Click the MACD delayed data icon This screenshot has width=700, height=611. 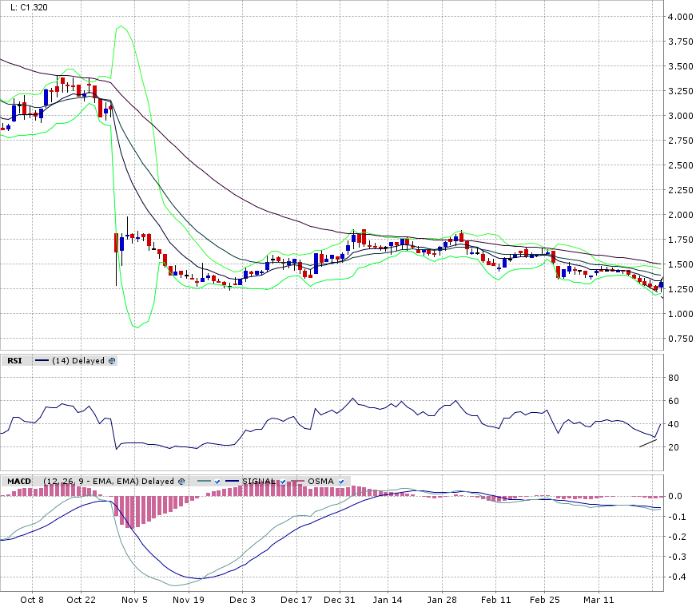click(181, 482)
